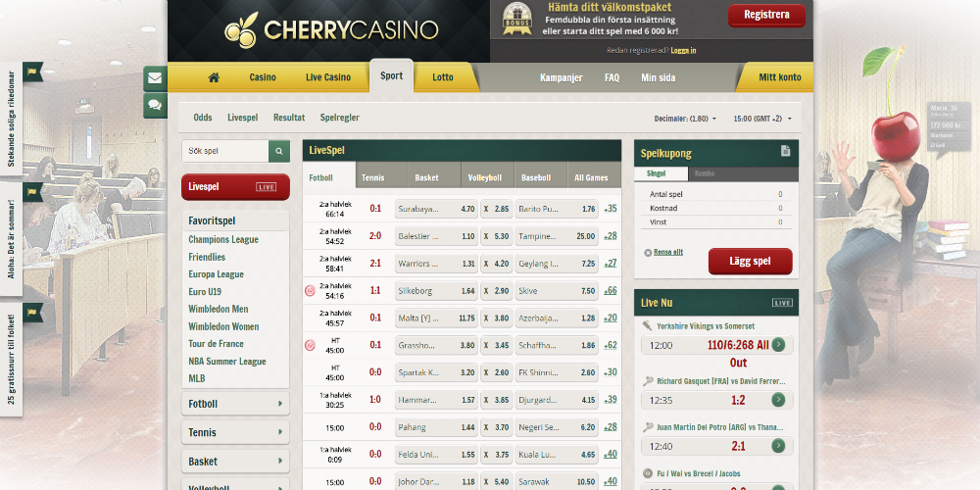Open Yorkshire Vikings vs Somerset green arrow

(x=778, y=344)
